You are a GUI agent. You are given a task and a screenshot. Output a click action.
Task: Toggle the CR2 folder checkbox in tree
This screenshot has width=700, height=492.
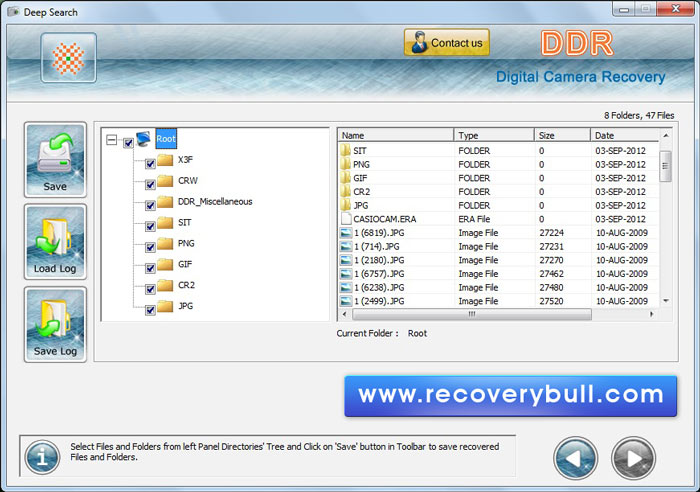click(x=150, y=289)
